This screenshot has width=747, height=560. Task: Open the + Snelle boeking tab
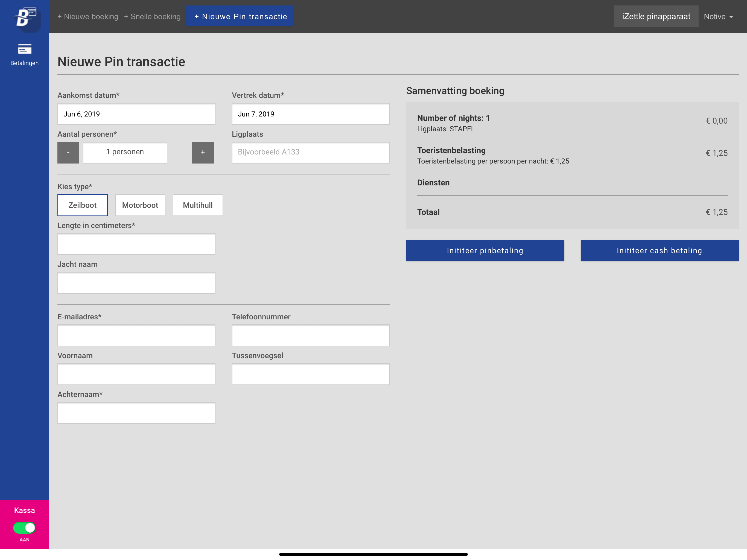click(x=152, y=17)
